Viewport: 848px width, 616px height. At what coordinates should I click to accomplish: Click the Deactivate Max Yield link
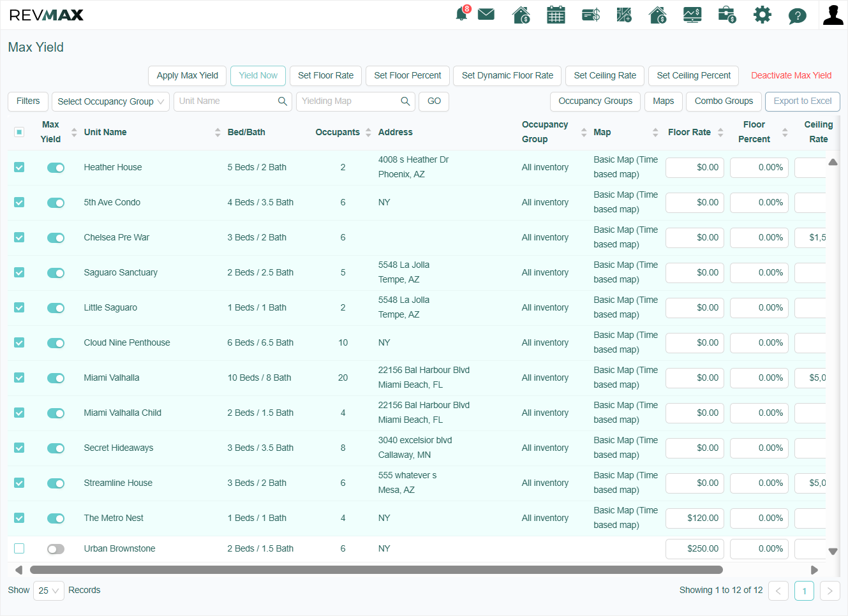(791, 75)
